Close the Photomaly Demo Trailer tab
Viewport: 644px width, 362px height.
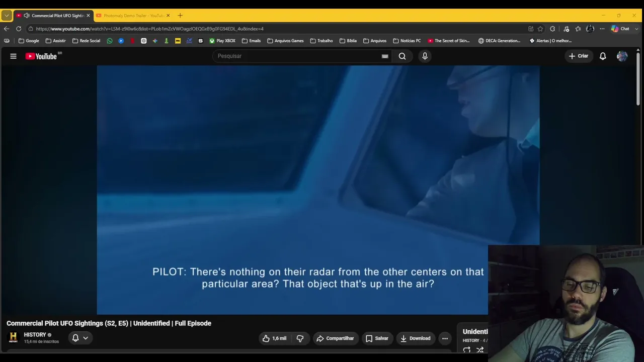click(168, 16)
